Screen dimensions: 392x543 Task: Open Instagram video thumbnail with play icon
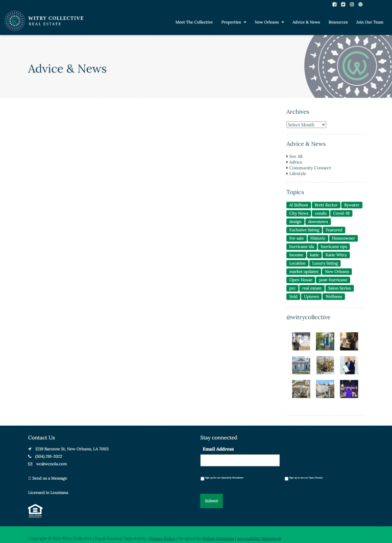coord(301,341)
